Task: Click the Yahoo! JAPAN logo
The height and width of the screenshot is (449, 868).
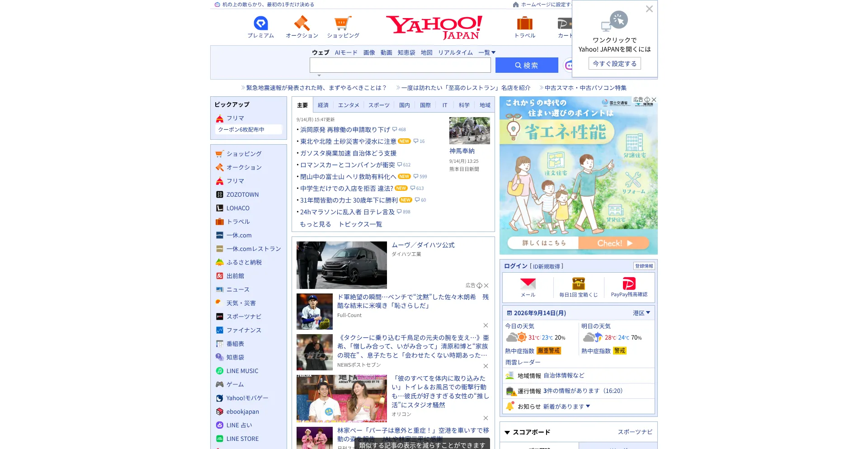Action: pyautogui.click(x=434, y=28)
